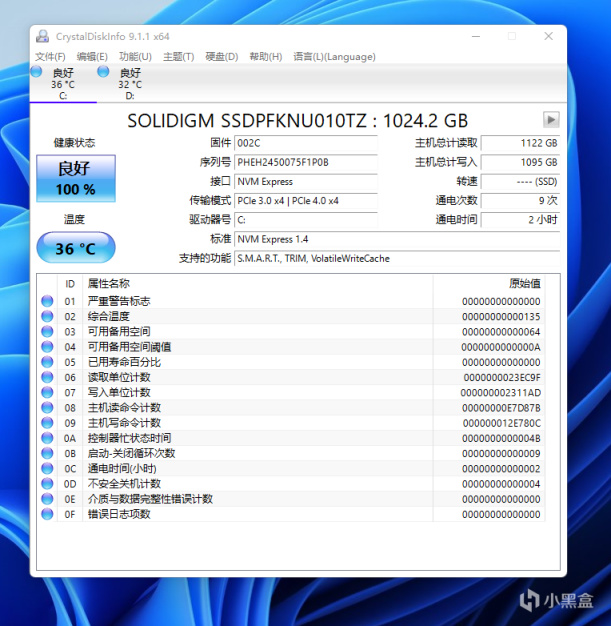Click raw value 000000012E780C
Viewport: 611px width, 626px height.
502,423
